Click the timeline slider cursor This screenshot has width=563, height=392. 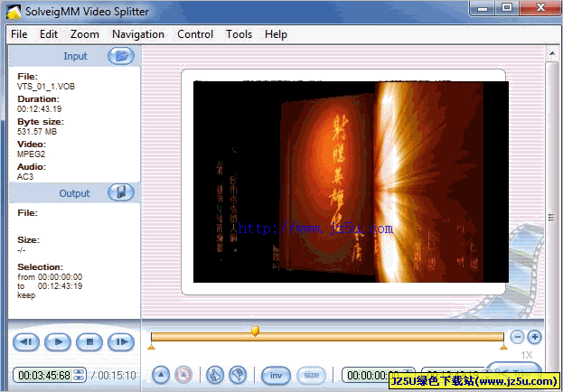coord(255,331)
